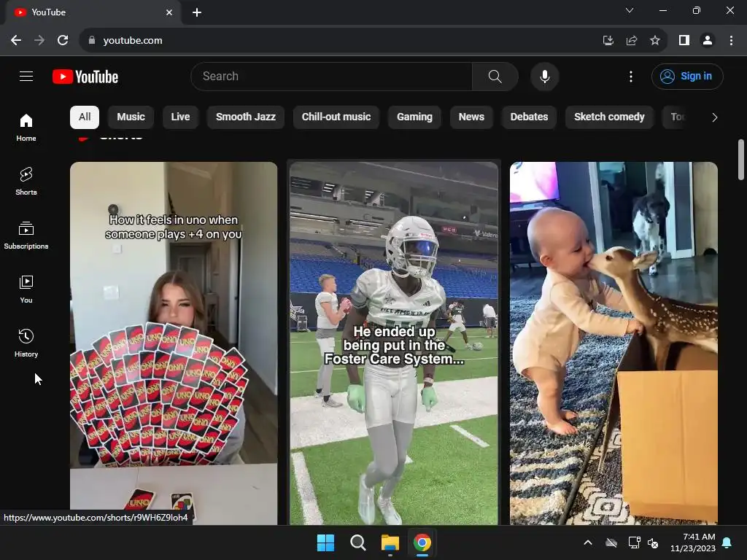Open tab search dropdown chevron

pos(630,10)
